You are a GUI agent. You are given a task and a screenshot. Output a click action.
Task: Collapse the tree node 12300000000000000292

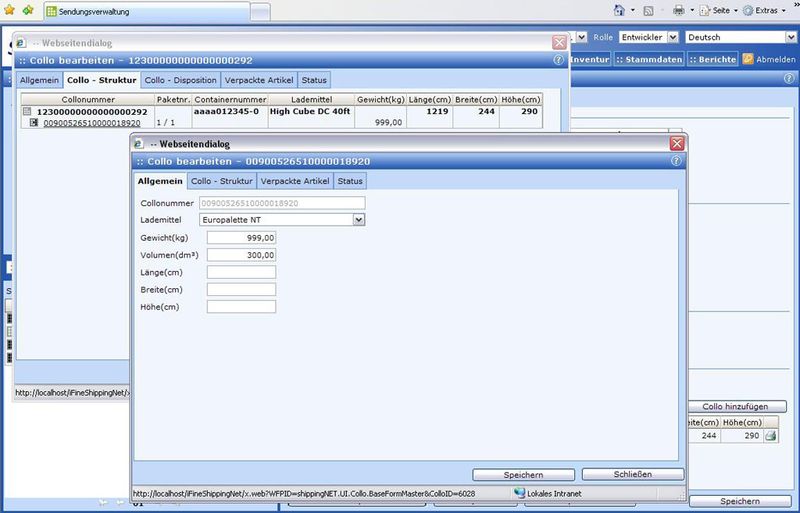pyautogui.click(x=28, y=112)
